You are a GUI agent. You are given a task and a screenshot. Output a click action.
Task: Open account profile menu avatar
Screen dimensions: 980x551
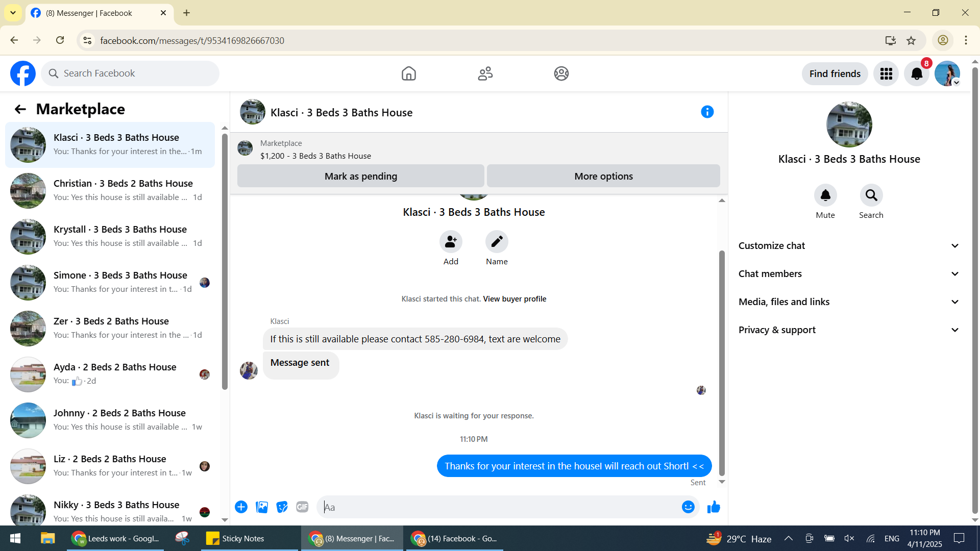tap(947, 74)
